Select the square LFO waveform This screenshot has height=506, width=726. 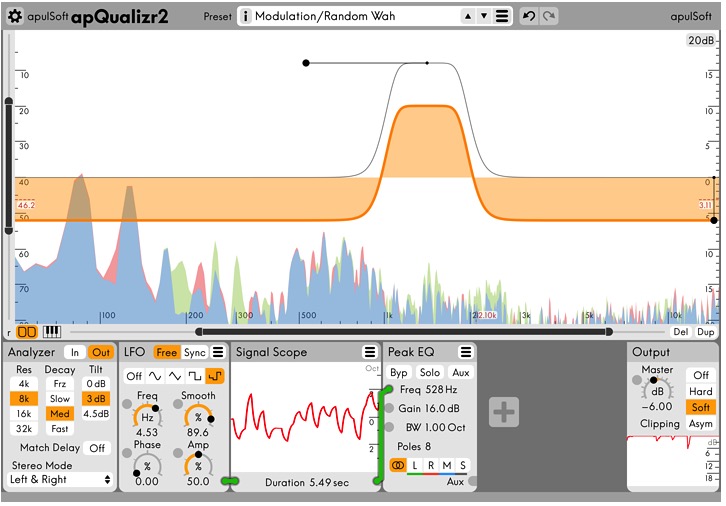pyautogui.click(x=194, y=376)
